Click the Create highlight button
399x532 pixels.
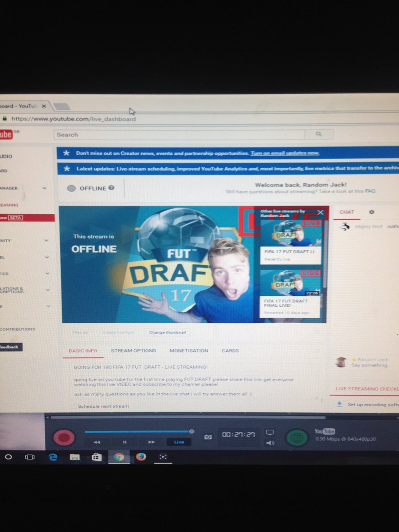tap(118, 332)
